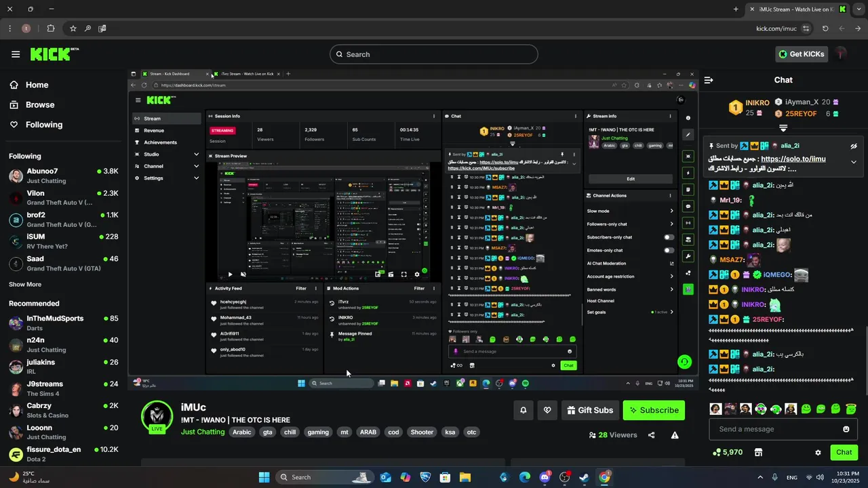Collapse the chat panel with arrow icon

click(709, 80)
